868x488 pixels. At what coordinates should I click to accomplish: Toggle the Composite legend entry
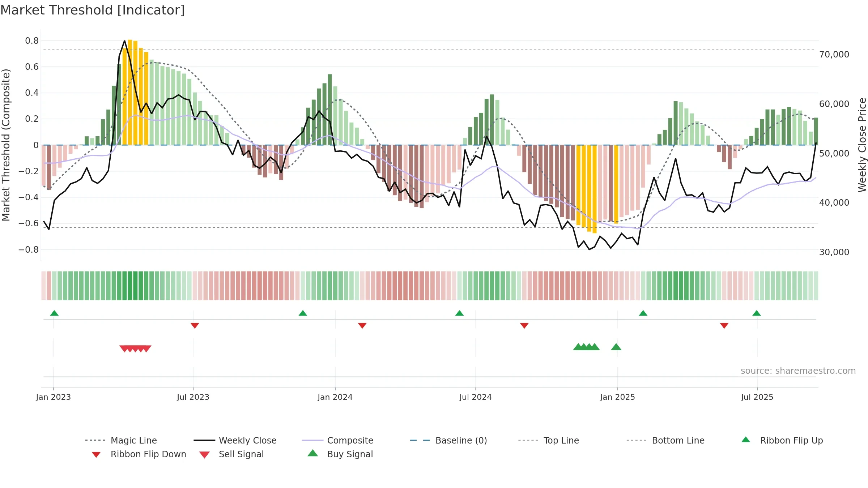point(337,440)
